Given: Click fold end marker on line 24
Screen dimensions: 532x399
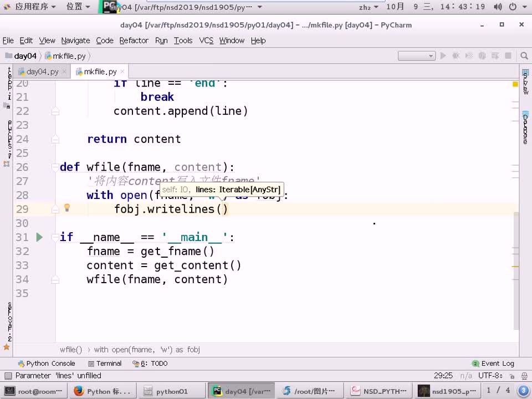Looking at the screenshot, I should (x=55, y=139).
